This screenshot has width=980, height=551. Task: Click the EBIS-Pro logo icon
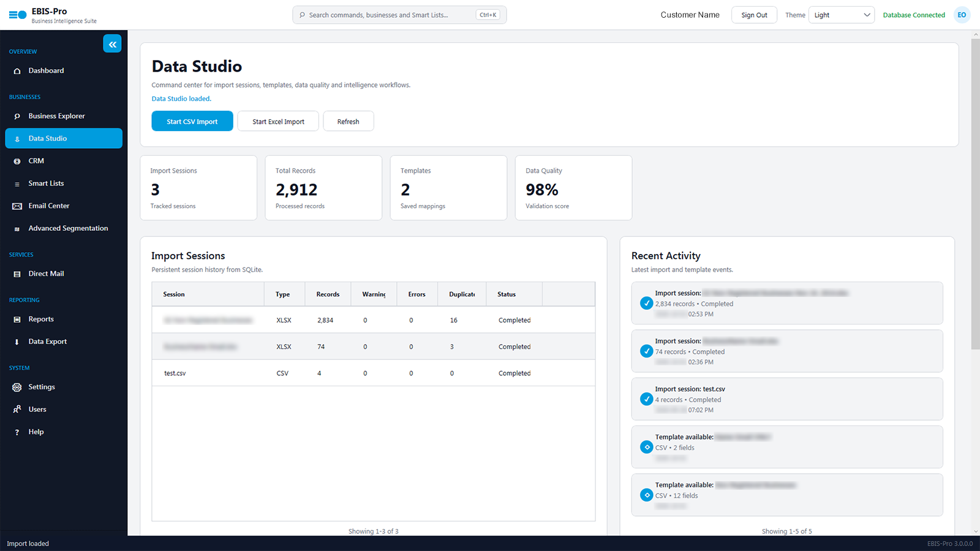tap(18, 15)
